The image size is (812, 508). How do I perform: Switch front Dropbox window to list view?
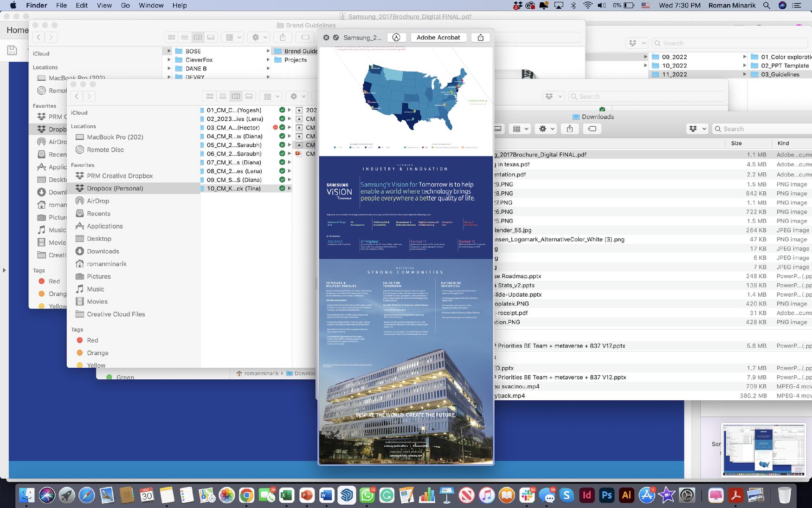click(x=223, y=96)
